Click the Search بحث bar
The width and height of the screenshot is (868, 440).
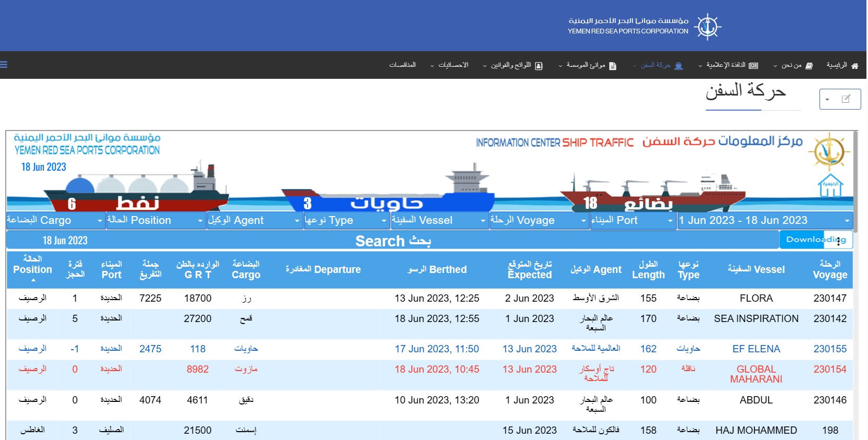pos(393,241)
